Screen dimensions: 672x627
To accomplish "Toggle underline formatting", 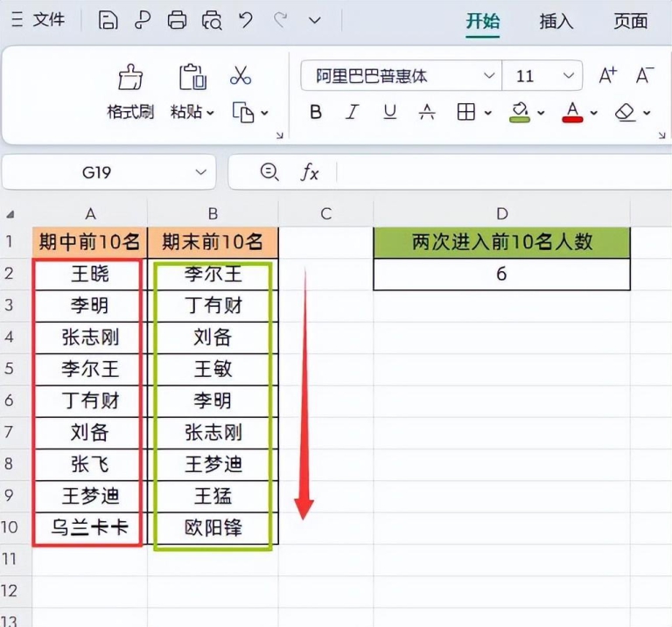I will pos(390,113).
